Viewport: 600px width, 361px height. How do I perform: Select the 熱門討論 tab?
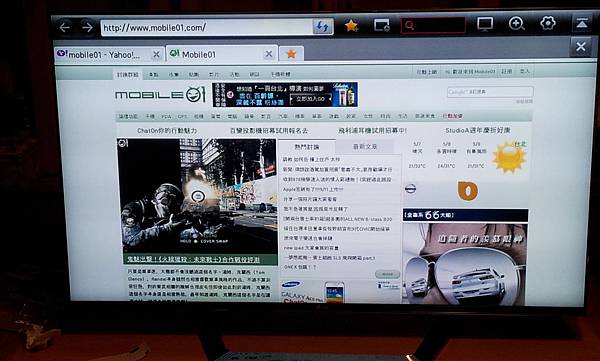[307, 147]
